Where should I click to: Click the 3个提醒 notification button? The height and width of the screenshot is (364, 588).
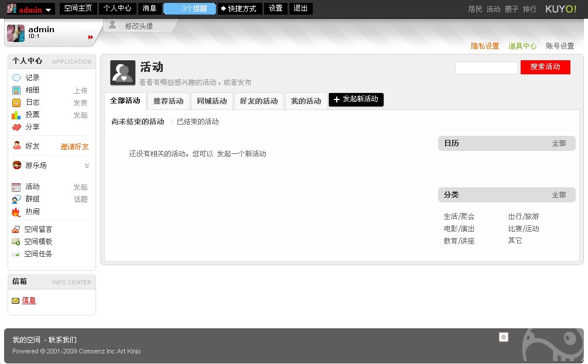(x=190, y=9)
